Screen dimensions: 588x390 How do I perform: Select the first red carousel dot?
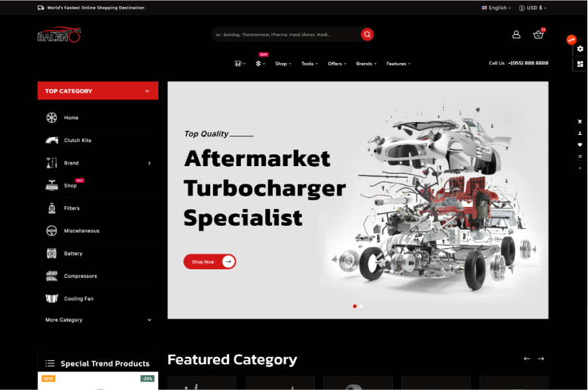coord(354,306)
